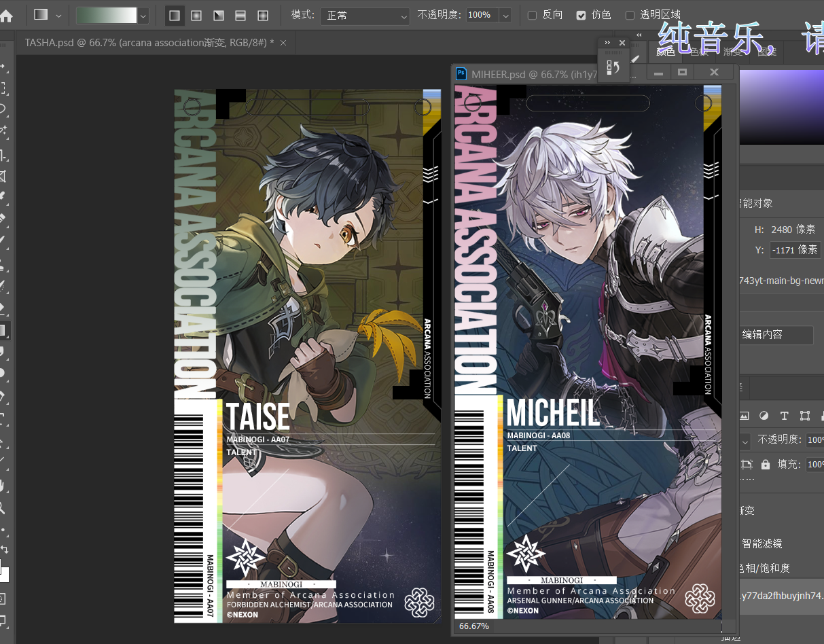Open the 模式 blend mode dropdown
The image size is (824, 644).
pos(365,15)
